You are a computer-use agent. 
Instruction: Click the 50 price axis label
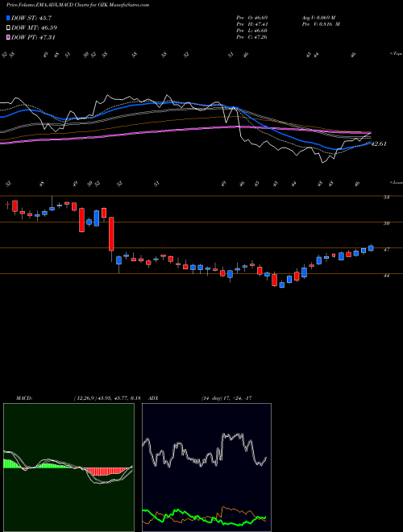(x=386, y=223)
